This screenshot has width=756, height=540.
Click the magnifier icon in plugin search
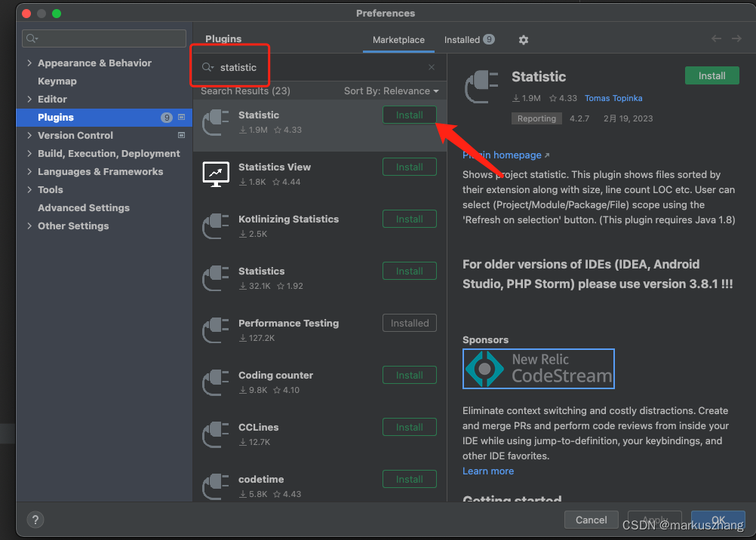207,68
